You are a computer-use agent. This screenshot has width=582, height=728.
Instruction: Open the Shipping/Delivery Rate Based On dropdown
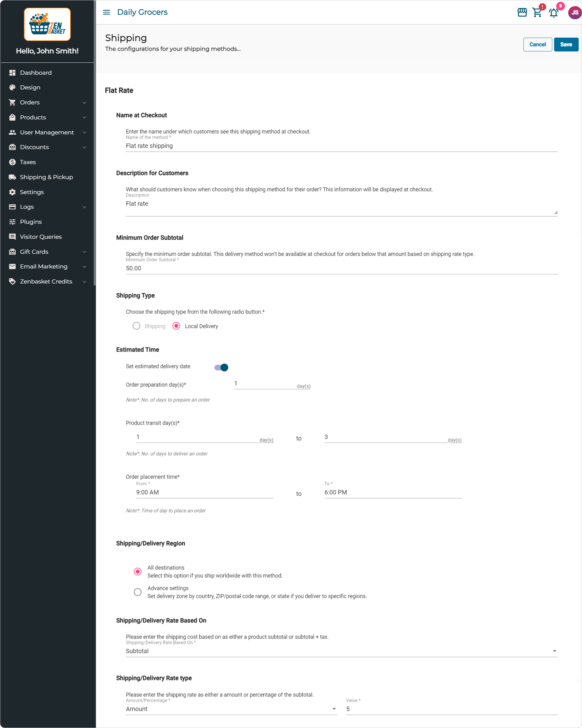tap(342, 651)
